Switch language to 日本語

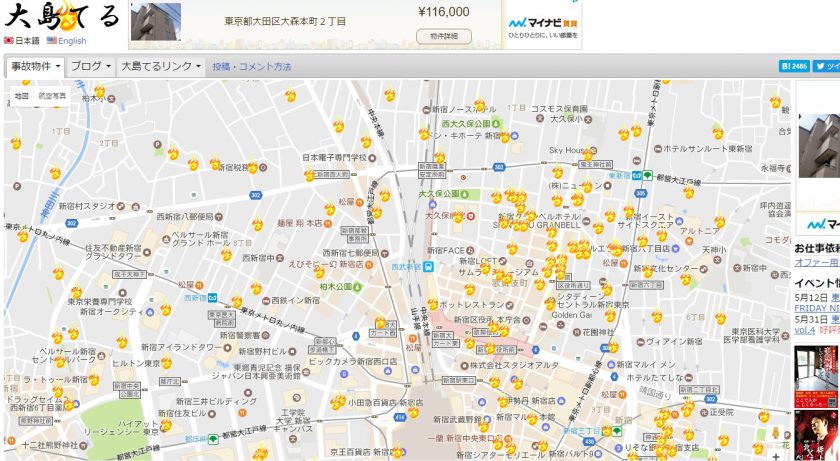[x=22, y=41]
